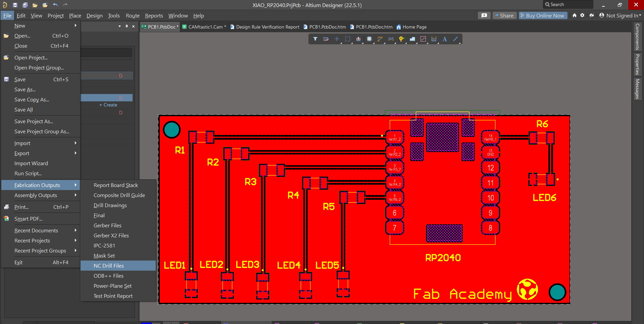The width and height of the screenshot is (644, 324).
Task: Pin the left panel with the pushpin
Action: [x=127, y=26]
